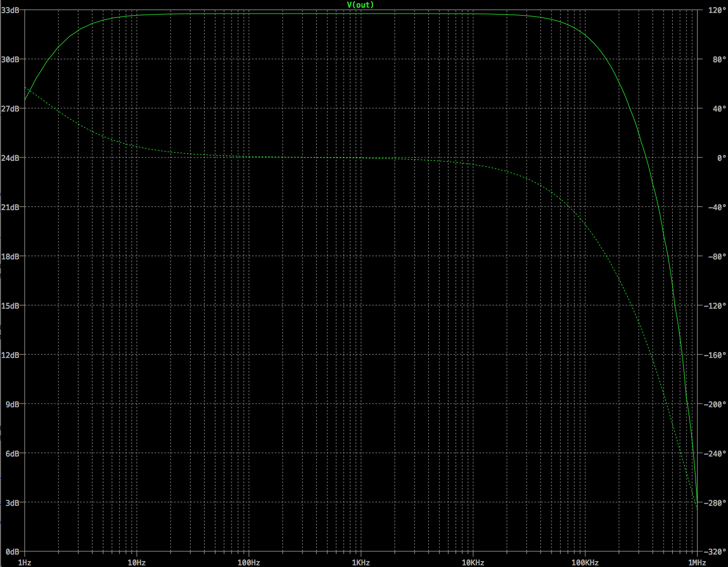Click the -120° phase axis label
728x567 pixels.
(715, 305)
